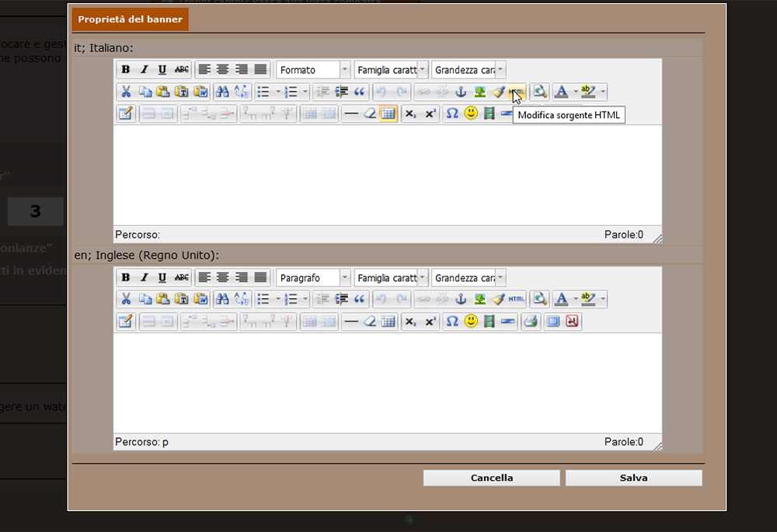The height and width of the screenshot is (532, 777).
Task: Click path element p in English editor
Action: click(x=166, y=442)
